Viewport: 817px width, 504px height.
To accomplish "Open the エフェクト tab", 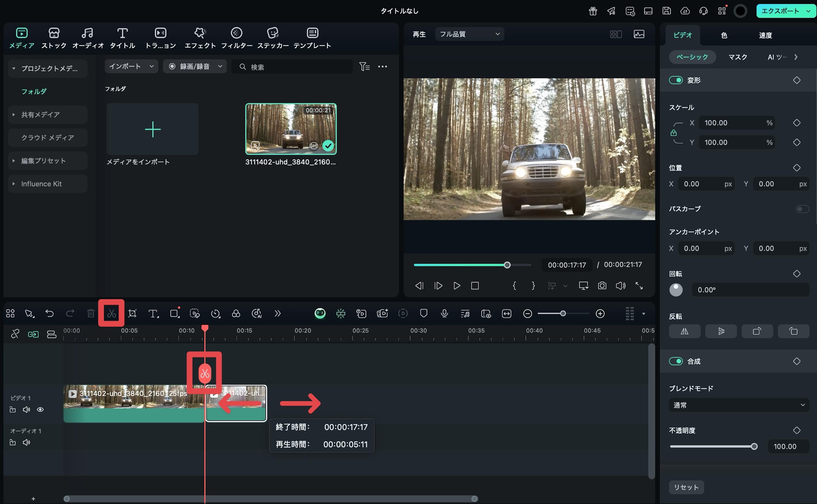I will click(200, 38).
